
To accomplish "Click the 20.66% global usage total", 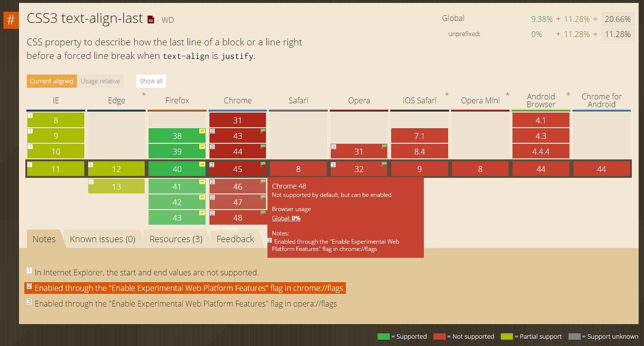I will (x=618, y=19).
